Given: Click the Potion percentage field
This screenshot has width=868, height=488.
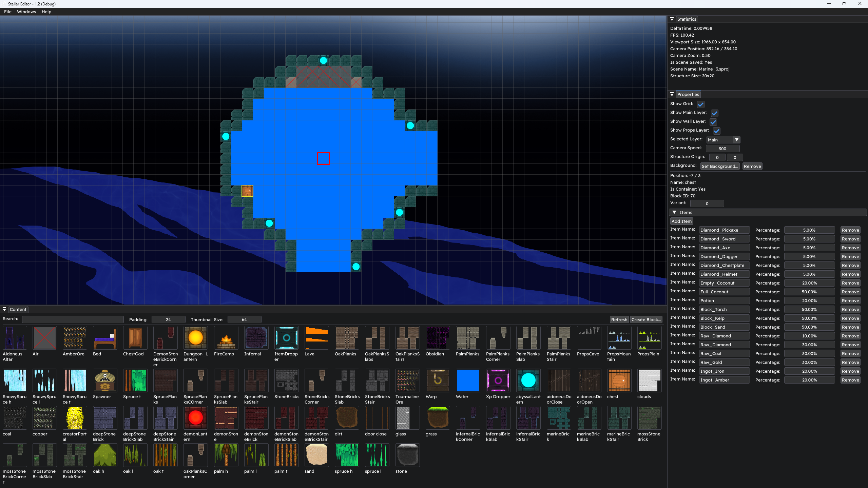Looking at the screenshot, I should pos(809,300).
